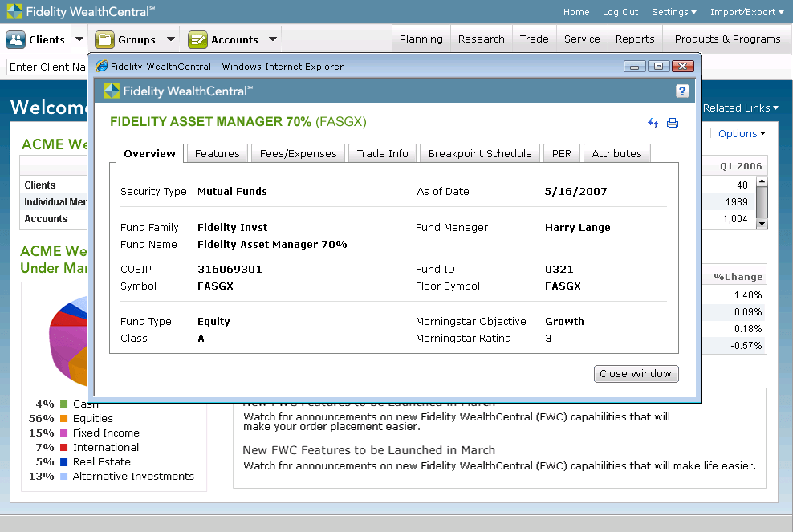793x532 pixels.
Task: Click the print icon in popup
Action: point(672,123)
